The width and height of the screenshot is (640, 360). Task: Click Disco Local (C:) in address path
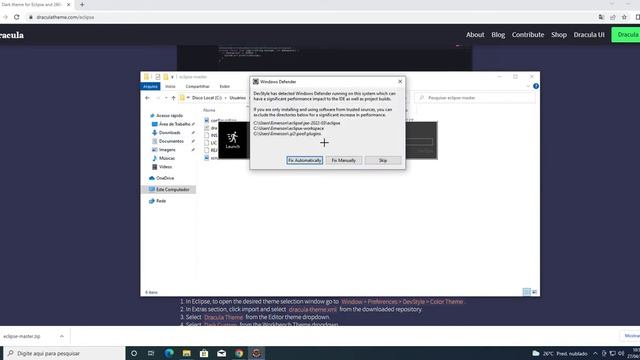click(207, 98)
